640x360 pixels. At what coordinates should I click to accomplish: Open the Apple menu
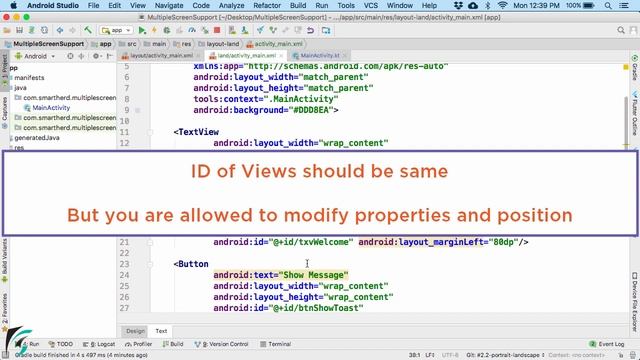[x=13, y=5]
